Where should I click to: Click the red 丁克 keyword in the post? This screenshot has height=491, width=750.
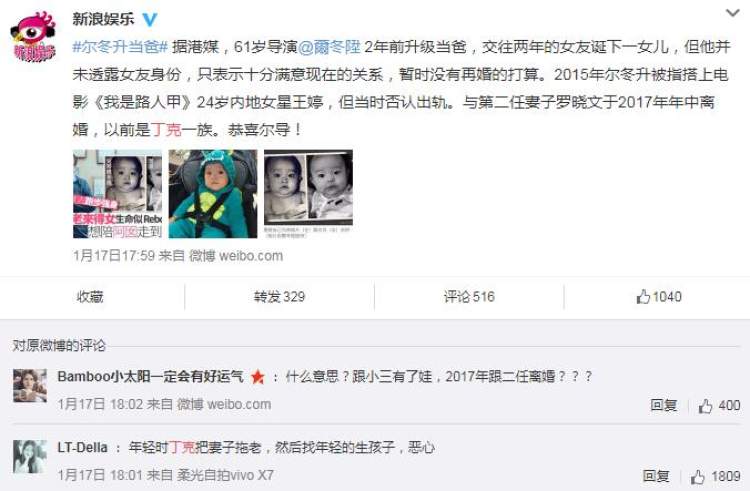pyautogui.click(x=165, y=130)
